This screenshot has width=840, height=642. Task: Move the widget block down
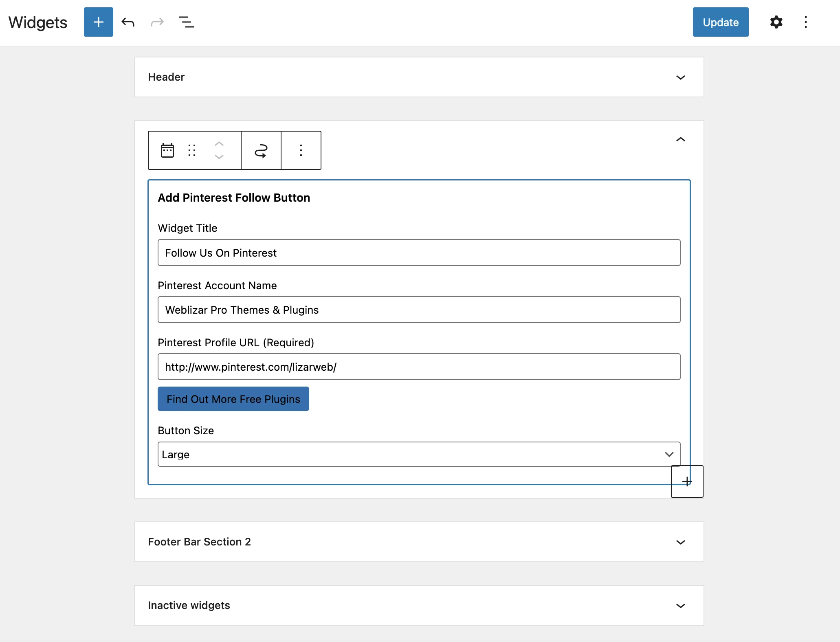pos(219,157)
